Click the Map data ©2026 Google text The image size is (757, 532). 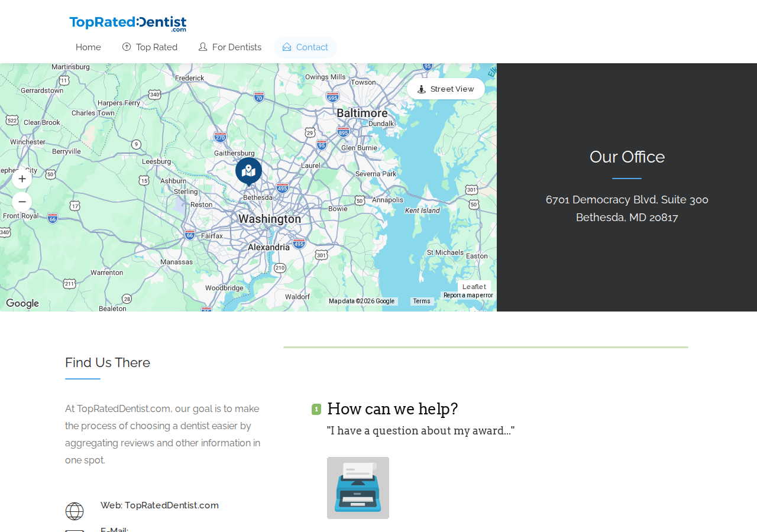pyautogui.click(x=362, y=301)
